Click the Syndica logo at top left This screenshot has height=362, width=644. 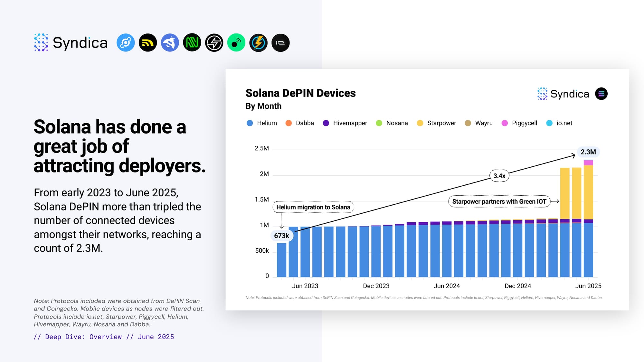coord(71,42)
